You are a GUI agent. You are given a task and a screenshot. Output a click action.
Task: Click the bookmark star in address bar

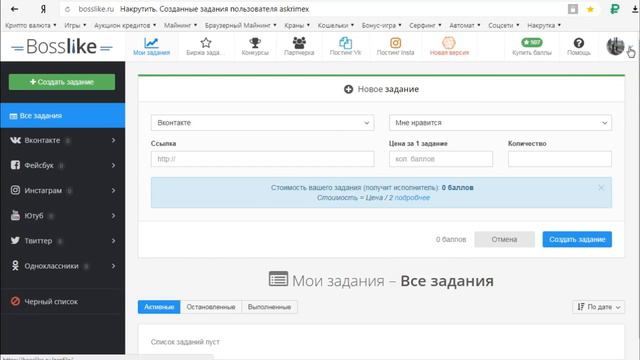coord(590,9)
